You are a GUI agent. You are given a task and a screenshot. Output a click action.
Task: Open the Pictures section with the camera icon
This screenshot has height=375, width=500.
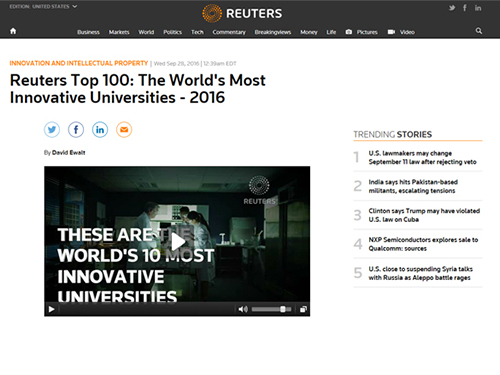click(362, 32)
